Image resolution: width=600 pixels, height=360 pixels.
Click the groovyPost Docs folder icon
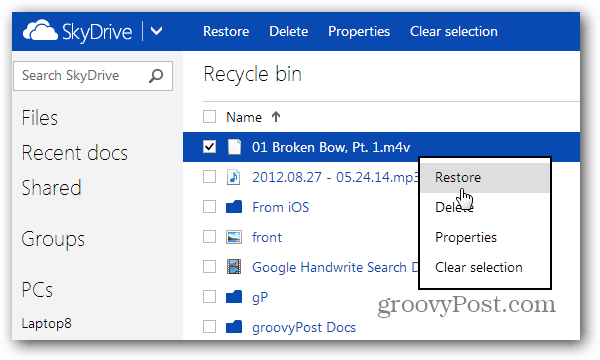234,327
